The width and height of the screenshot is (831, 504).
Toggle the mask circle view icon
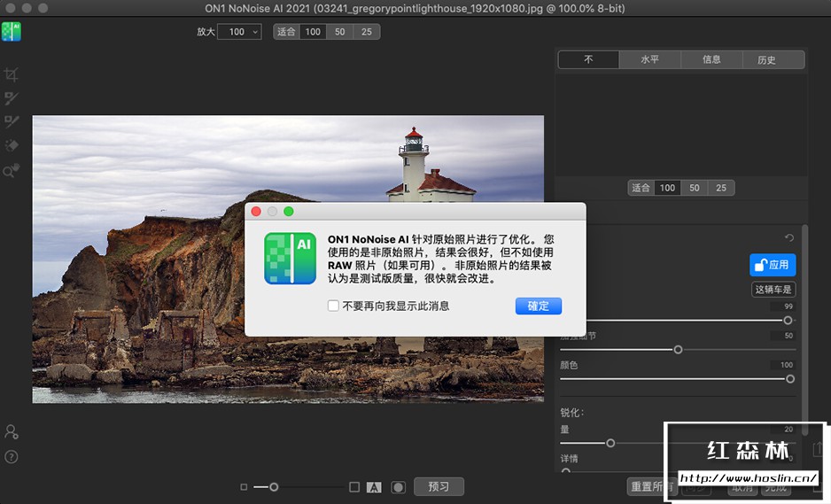click(x=398, y=487)
